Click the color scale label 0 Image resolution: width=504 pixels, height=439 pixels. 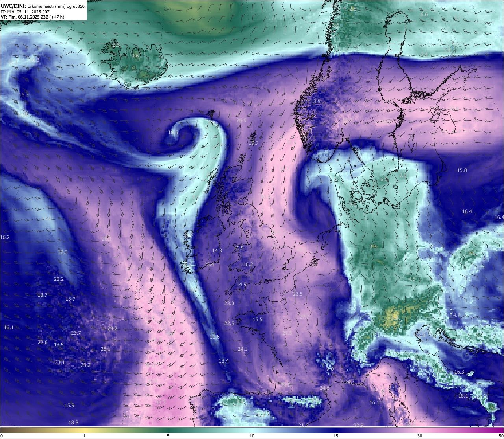(x=2, y=436)
